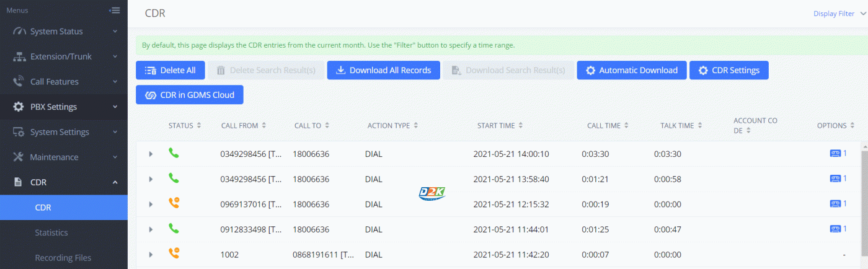868x269 pixels.
Task: Open Recording Files menu item
Action: [63, 258]
